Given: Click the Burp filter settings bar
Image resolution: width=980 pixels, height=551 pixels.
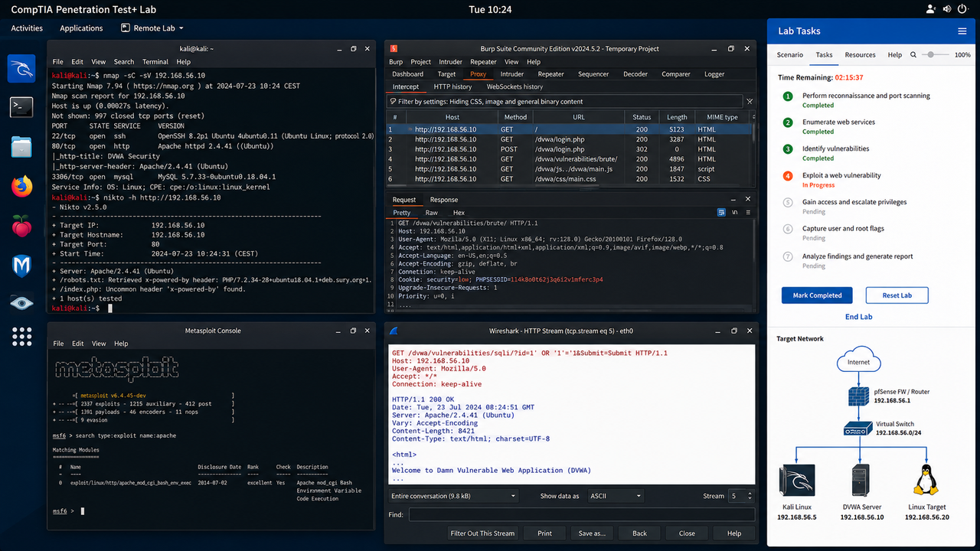Looking at the screenshot, I should (x=566, y=101).
